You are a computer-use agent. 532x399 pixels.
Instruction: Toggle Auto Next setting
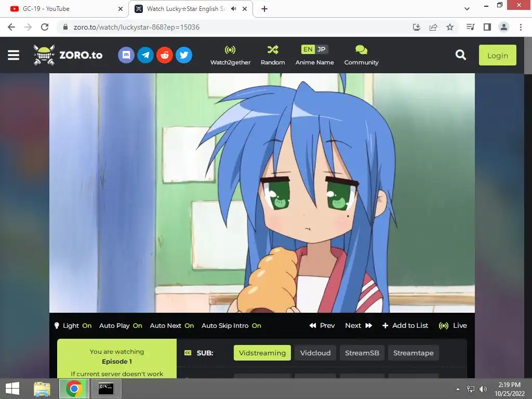pyautogui.click(x=171, y=326)
